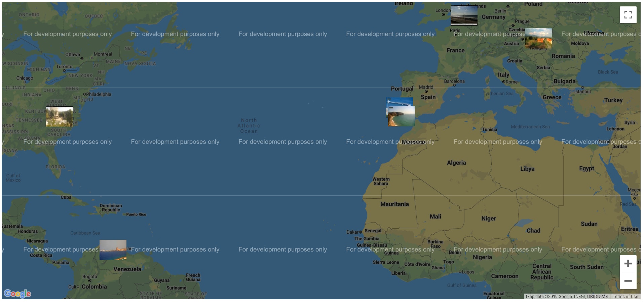This screenshot has height=302, width=644.
Task: Click the Nigeria country label
Action: (x=482, y=258)
